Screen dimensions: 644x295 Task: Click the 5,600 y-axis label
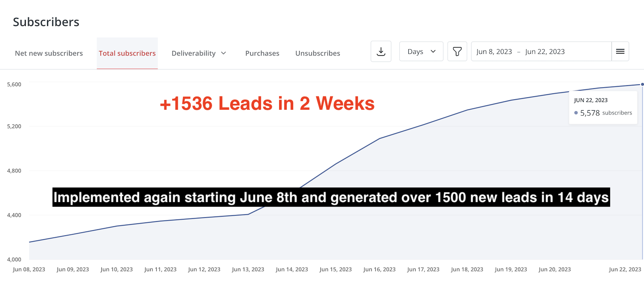point(14,84)
